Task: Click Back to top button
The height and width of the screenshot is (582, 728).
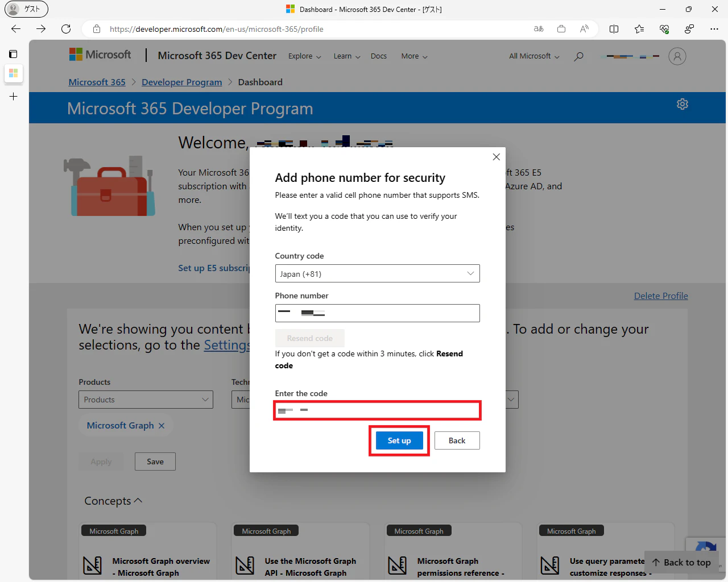Action: [681, 562]
